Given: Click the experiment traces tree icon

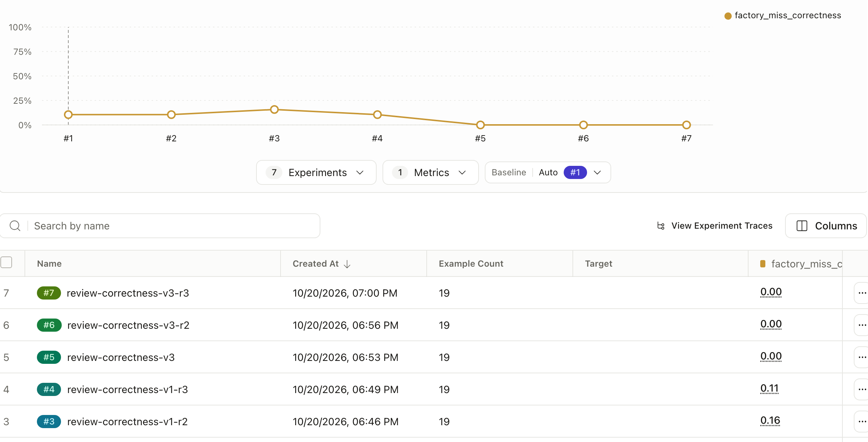Looking at the screenshot, I should coord(660,226).
